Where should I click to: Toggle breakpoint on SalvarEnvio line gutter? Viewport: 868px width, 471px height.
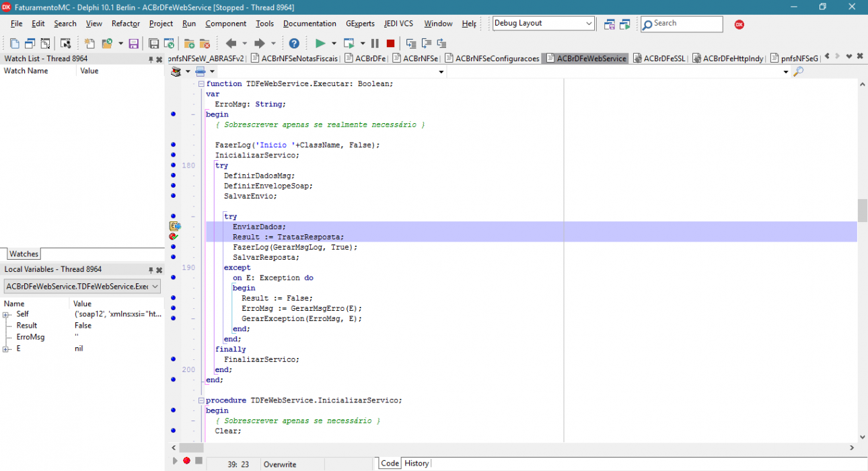click(174, 196)
